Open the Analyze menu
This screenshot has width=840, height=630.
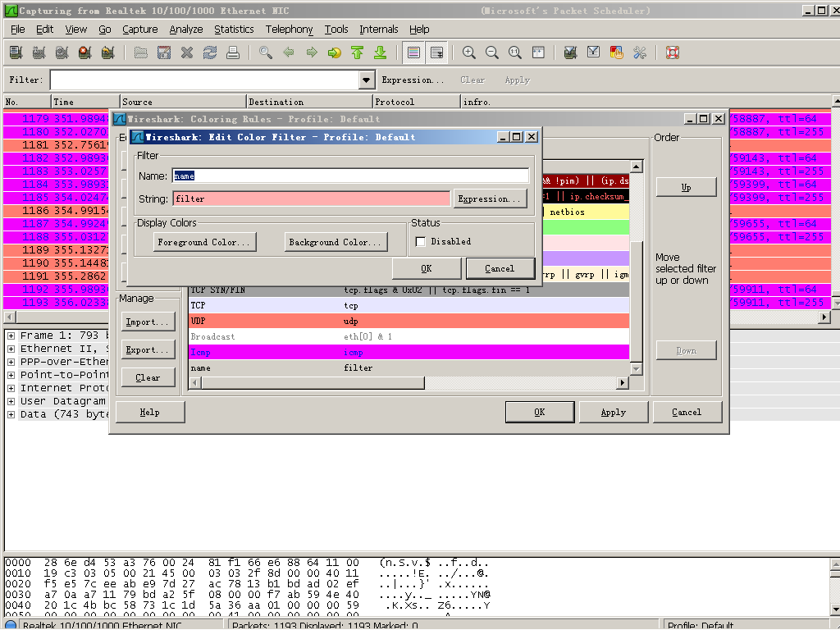pyautogui.click(x=186, y=30)
